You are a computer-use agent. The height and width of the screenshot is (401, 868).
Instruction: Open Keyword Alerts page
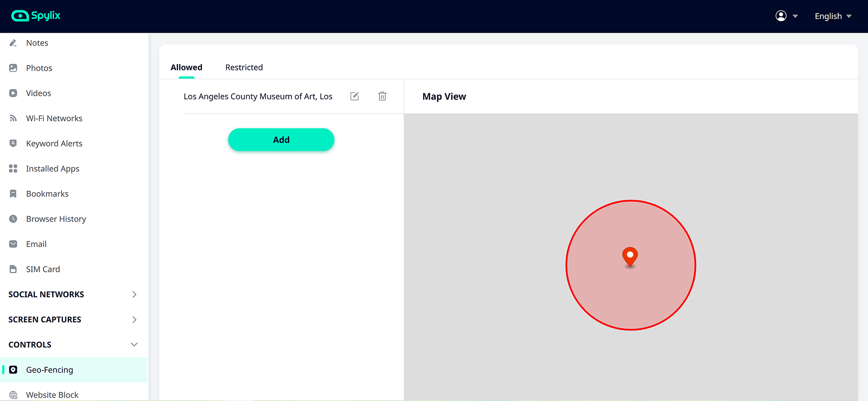coord(54,143)
